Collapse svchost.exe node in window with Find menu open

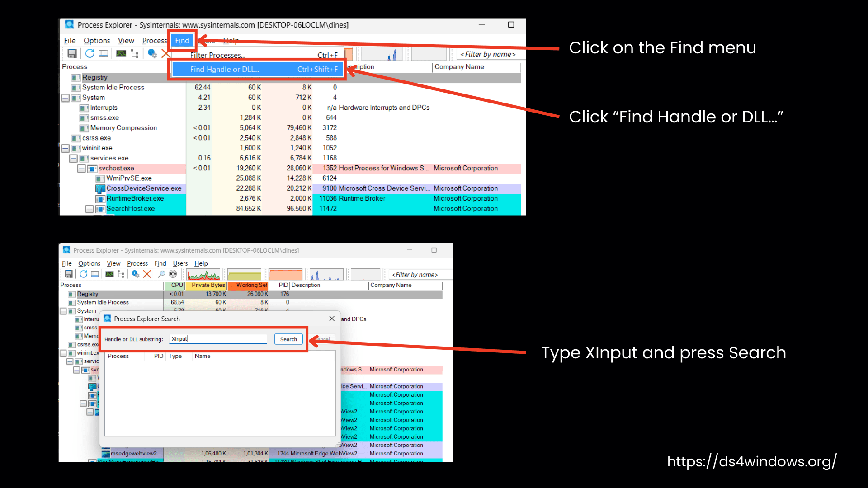(81, 169)
